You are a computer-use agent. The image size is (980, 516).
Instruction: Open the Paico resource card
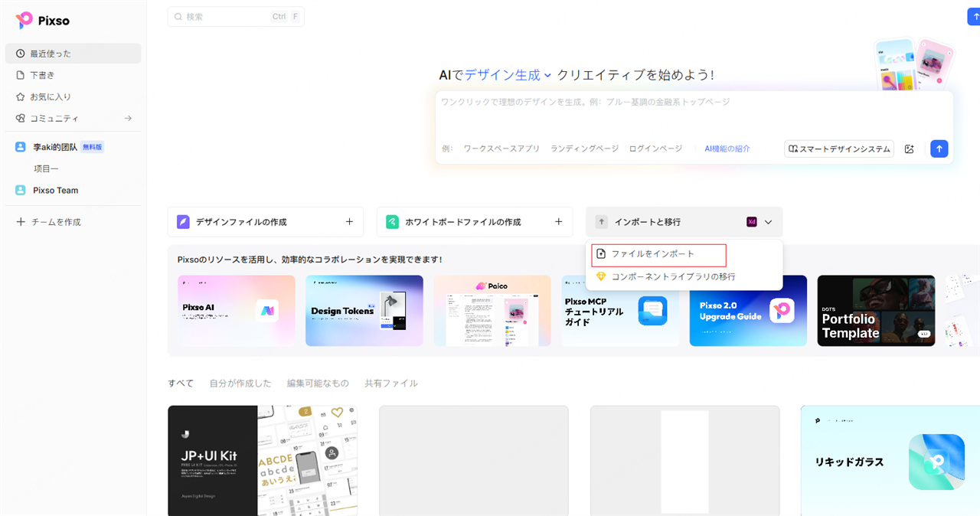click(x=492, y=311)
